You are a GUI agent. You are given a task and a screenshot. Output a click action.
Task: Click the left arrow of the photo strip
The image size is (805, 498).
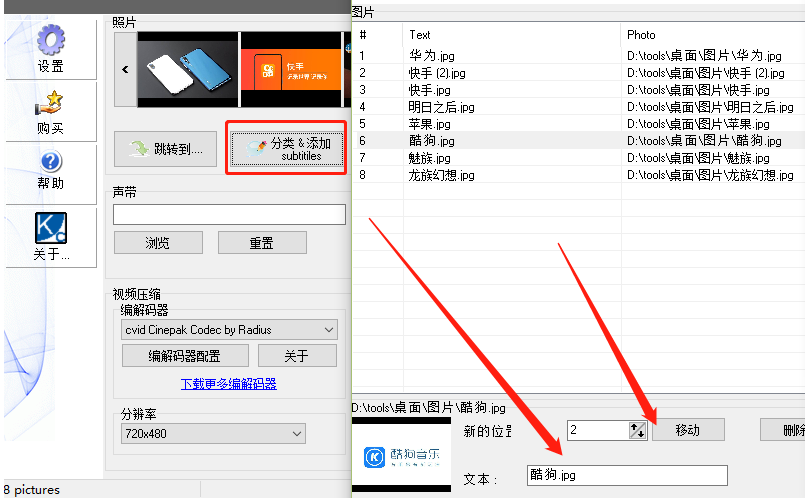coord(125,69)
